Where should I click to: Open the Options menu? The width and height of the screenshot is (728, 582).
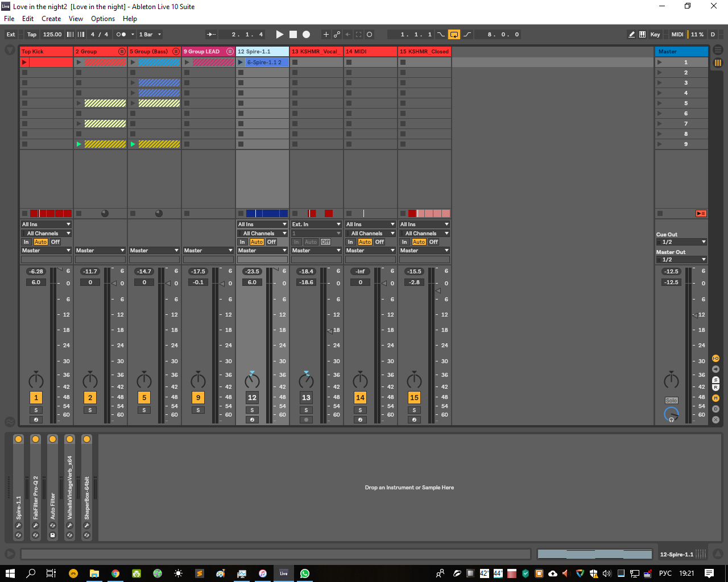(x=103, y=19)
